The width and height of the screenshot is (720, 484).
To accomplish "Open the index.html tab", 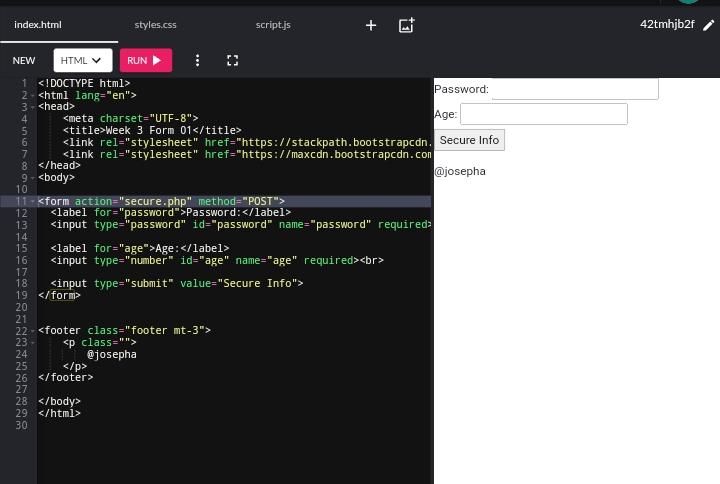I will 38,25.
